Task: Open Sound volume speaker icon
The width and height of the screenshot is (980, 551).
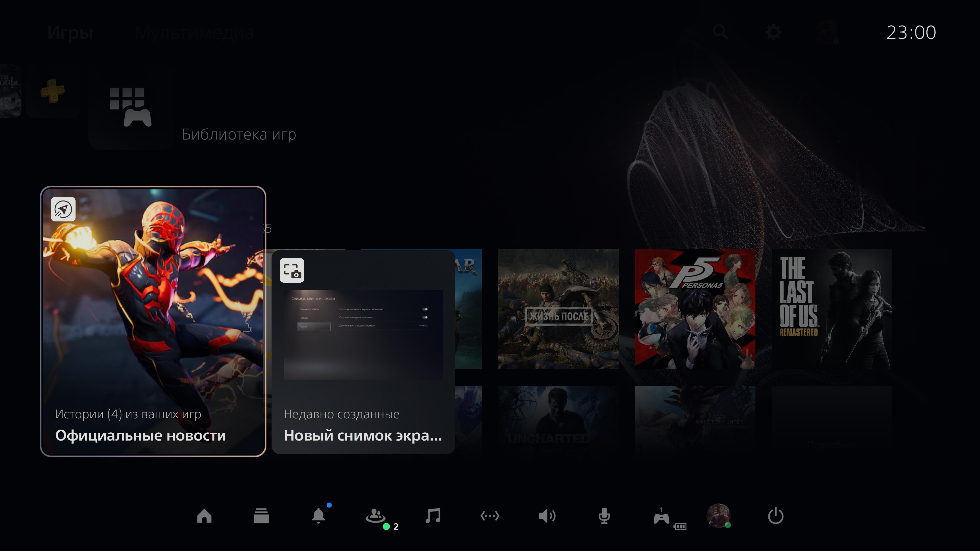Action: coord(547,516)
